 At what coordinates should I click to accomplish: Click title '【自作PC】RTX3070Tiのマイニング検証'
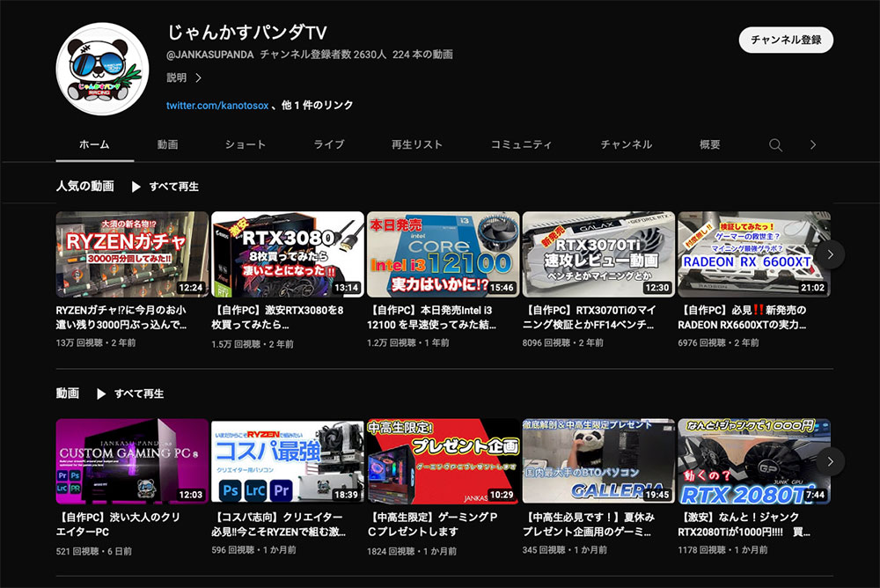pos(590,317)
